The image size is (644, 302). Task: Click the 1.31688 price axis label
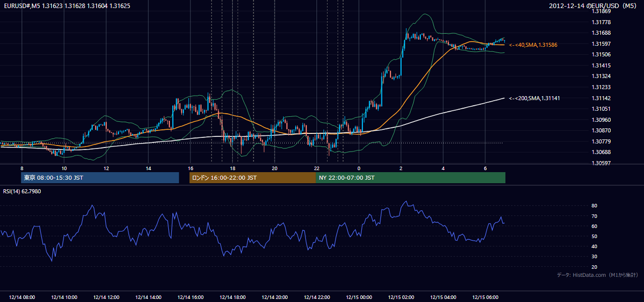coord(601,33)
